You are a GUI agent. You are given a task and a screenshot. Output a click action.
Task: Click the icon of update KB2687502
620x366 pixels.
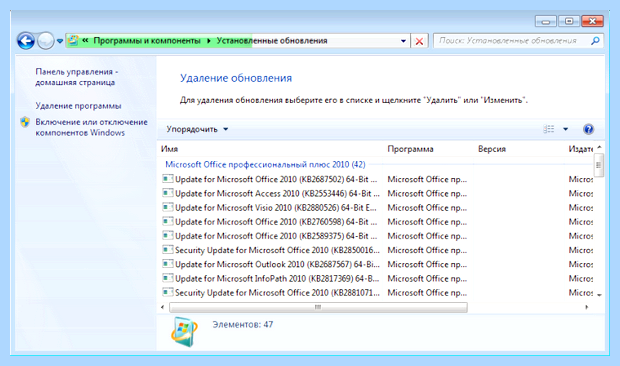click(x=168, y=179)
